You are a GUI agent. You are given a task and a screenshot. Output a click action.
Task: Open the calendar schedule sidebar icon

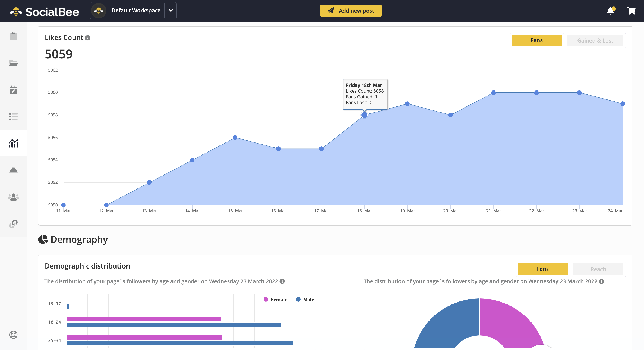pos(14,90)
